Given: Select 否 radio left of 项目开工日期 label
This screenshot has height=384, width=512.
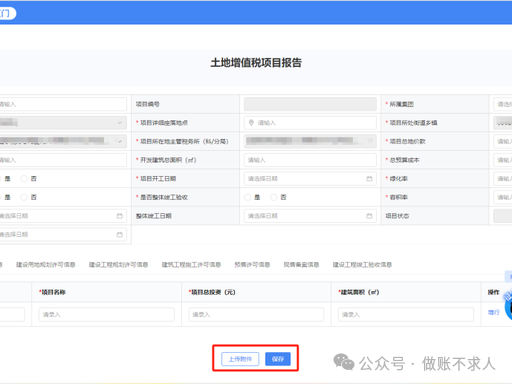Looking at the screenshot, I should (24, 179).
